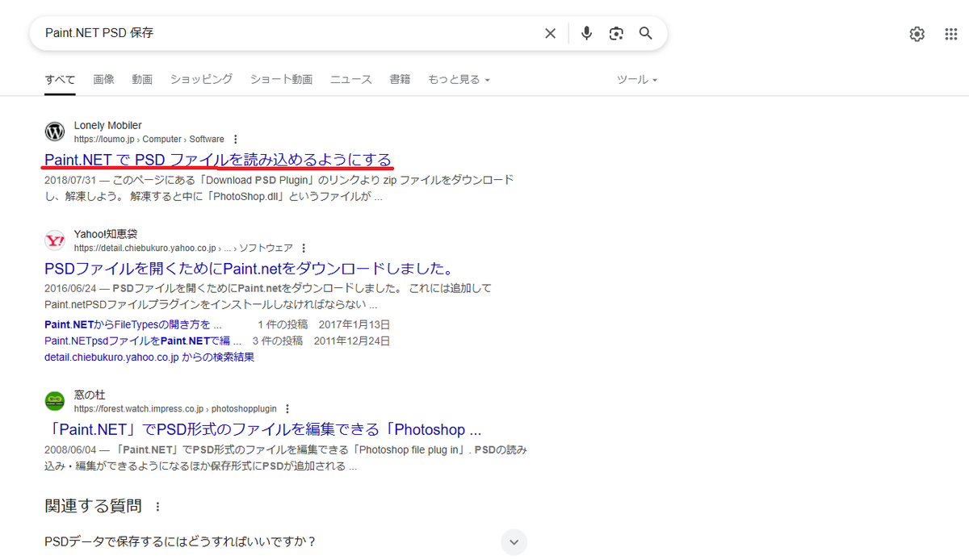Click the Yahoo!知恵袋 site name

pos(105,234)
